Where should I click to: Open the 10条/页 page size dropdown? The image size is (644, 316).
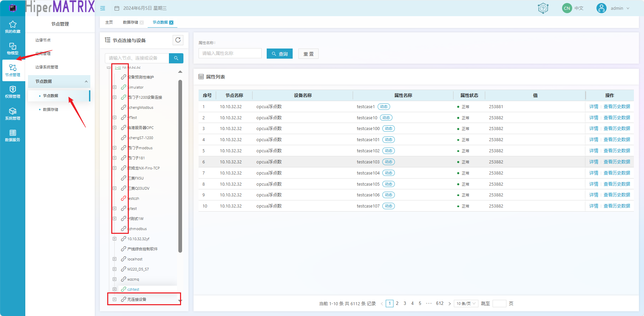pyautogui.click(x=466, y=304)
